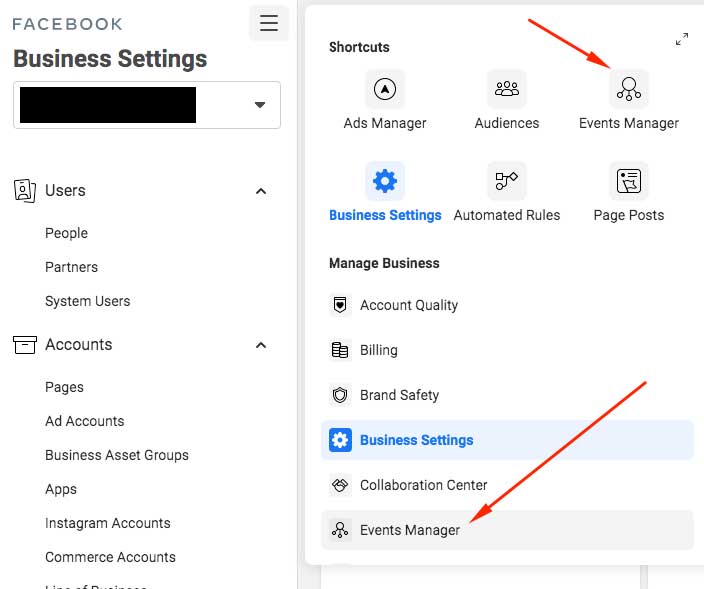The width and height of the screenshot is (704, 589).
Task: Click the Manage Business heading text
Action: click(384, 263)
